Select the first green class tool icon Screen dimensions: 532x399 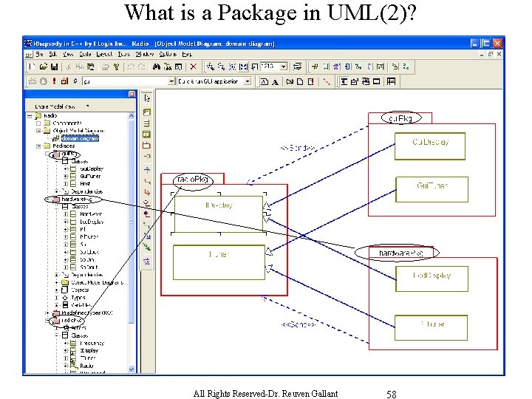(x=146, y=112)
